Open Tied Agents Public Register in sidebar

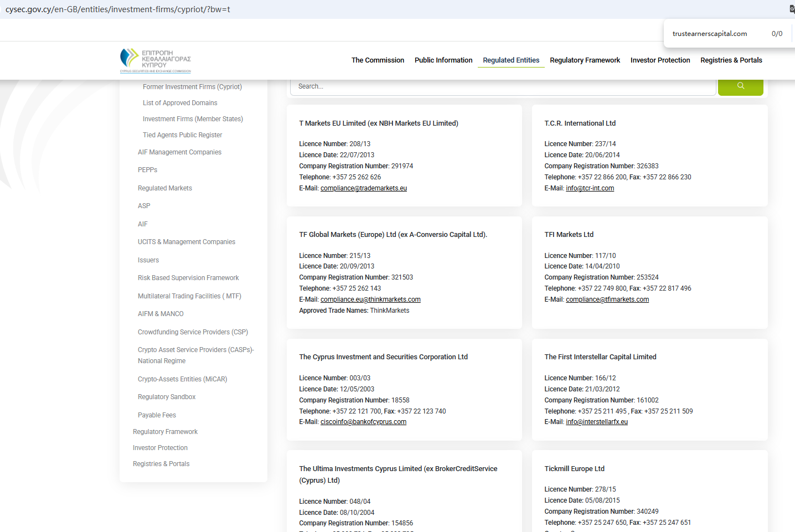coord(182,135)
